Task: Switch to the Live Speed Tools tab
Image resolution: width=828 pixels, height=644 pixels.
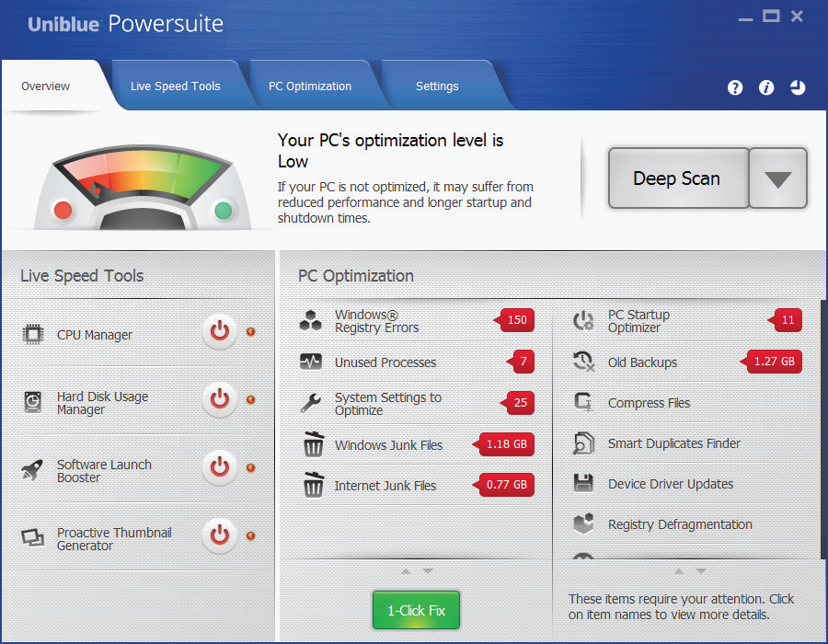Action: [x=176, y=86]
